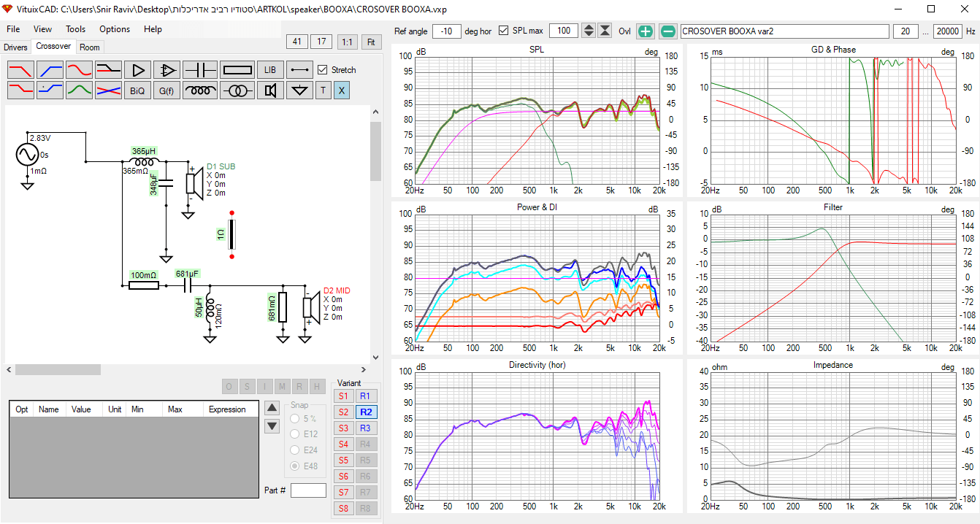Add a speaker driver to the schematic
Viewport: 980px width, 524px height.
pyautogui.click(x=270, y=90)
